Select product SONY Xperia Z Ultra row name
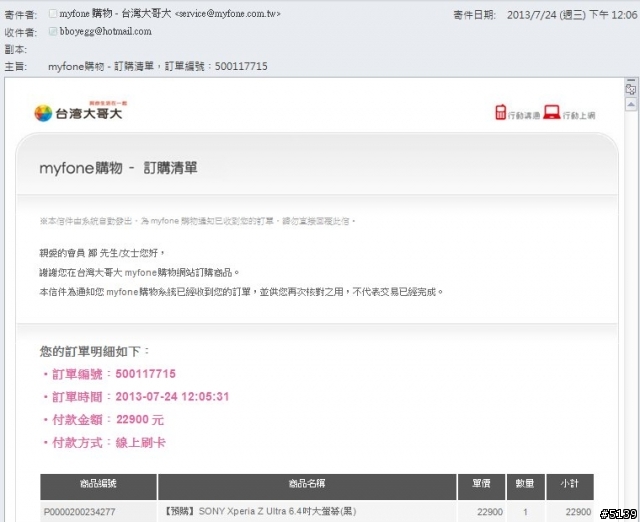Viewport: 640px width, 522px height. coord(260,511)
